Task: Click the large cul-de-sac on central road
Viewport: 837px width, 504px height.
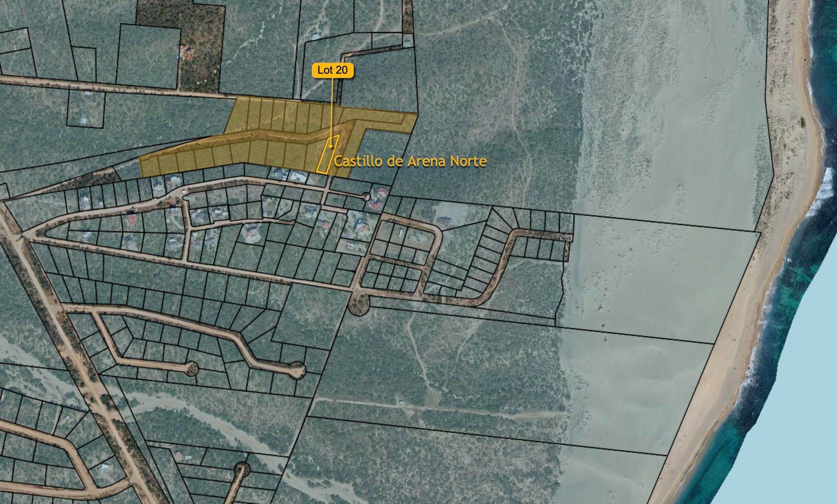Action: (x=358, y=305)
